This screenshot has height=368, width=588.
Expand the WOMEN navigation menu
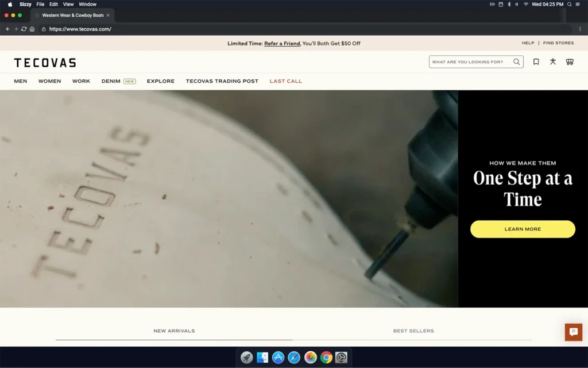(x=49, y=81)
